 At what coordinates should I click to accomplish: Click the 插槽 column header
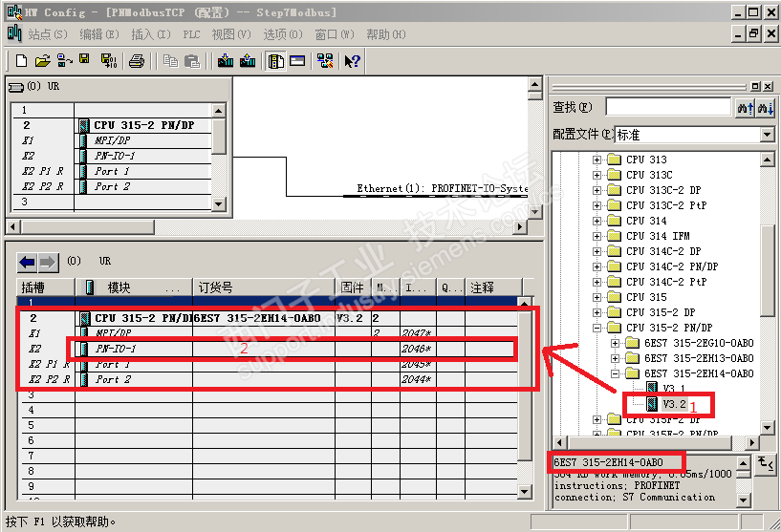click(46, 287)
